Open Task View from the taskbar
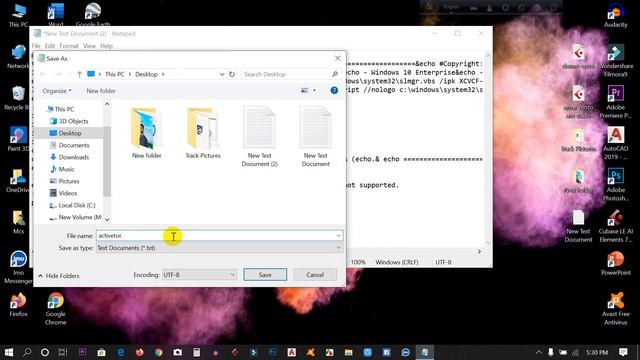This screenshot has height=360, width=640. (63, 352)
